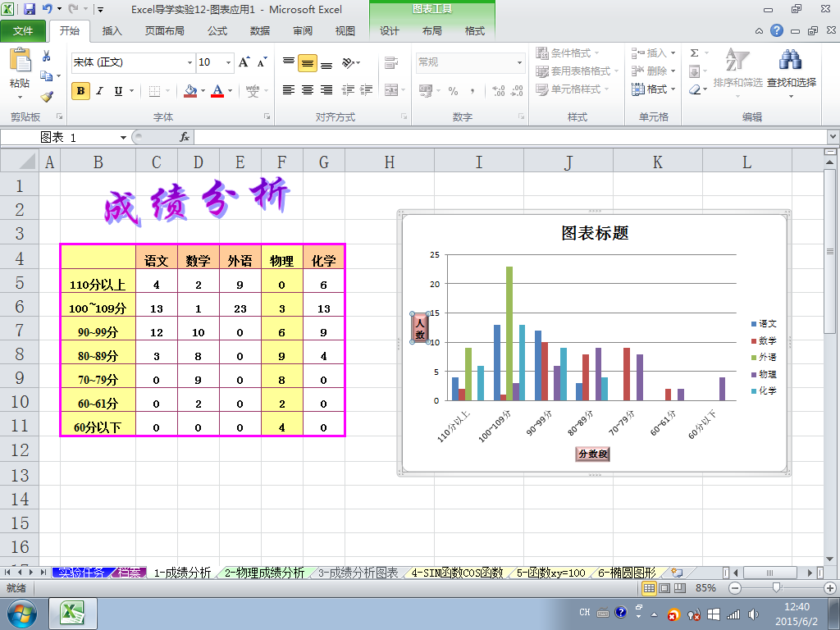Click the increase decimal icon
This screenshot has width=840, height=630.
click(498, 90)
